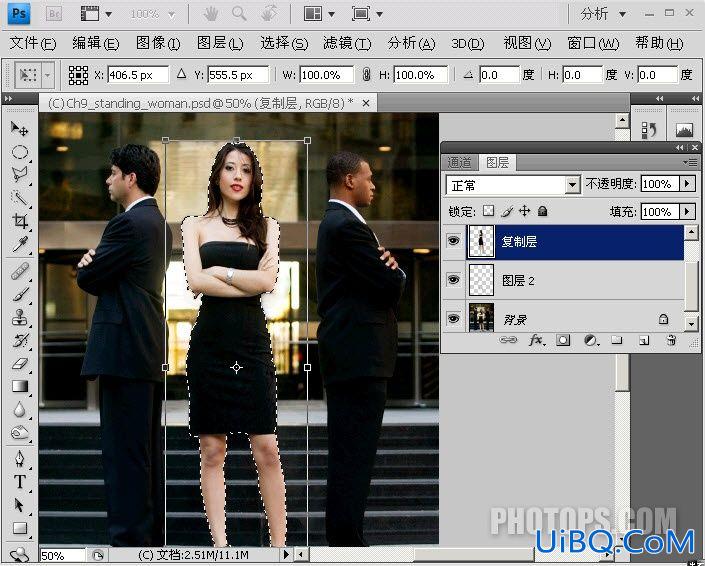Select the Crop tool

click(x=19, y=221)
